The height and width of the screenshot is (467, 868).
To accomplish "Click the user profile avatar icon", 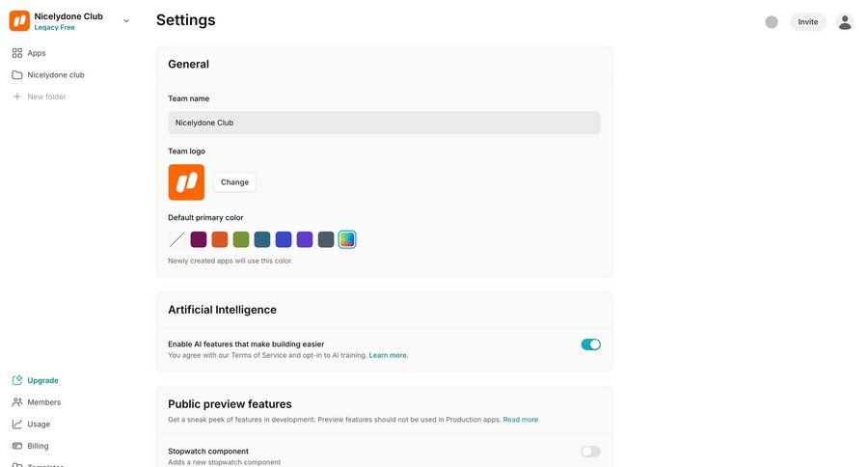I will pyautogui.click(x=845, y=22).
